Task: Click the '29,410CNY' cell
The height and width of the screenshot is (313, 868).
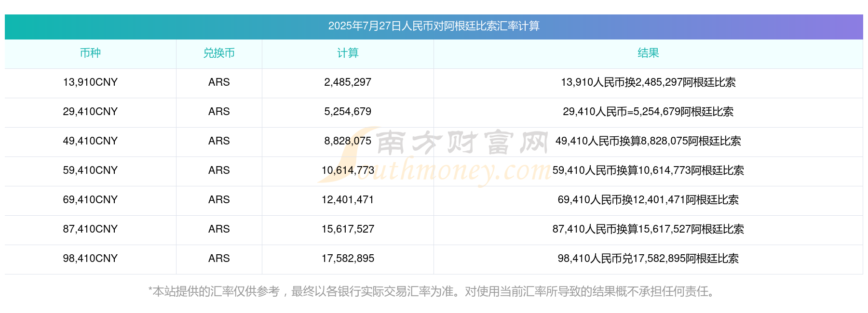Action: [90, 112]
